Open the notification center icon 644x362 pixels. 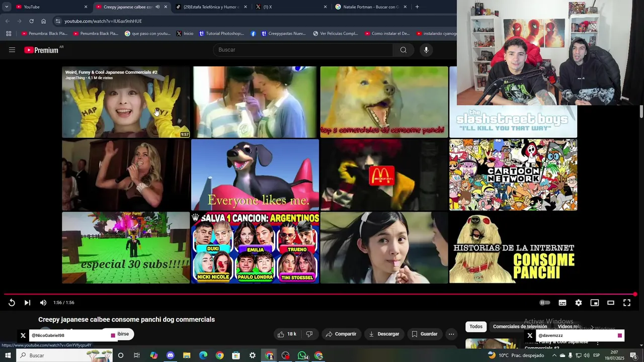634,355
